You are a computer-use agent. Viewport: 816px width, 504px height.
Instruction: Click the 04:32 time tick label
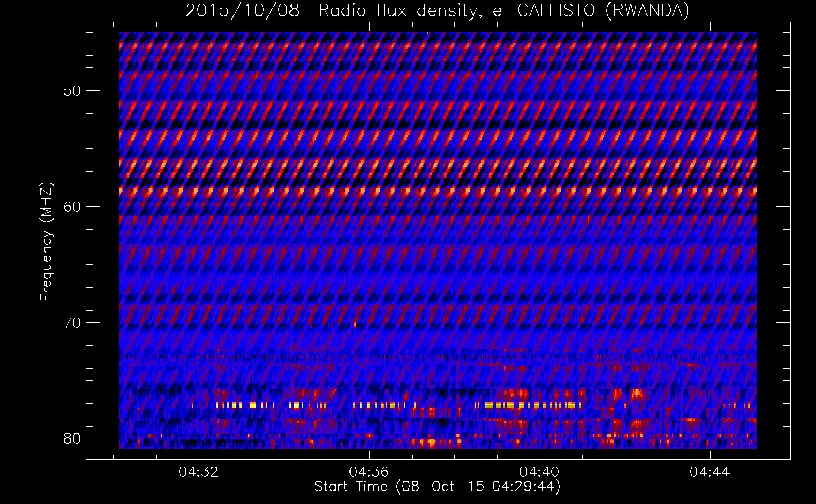click(199, 472)
